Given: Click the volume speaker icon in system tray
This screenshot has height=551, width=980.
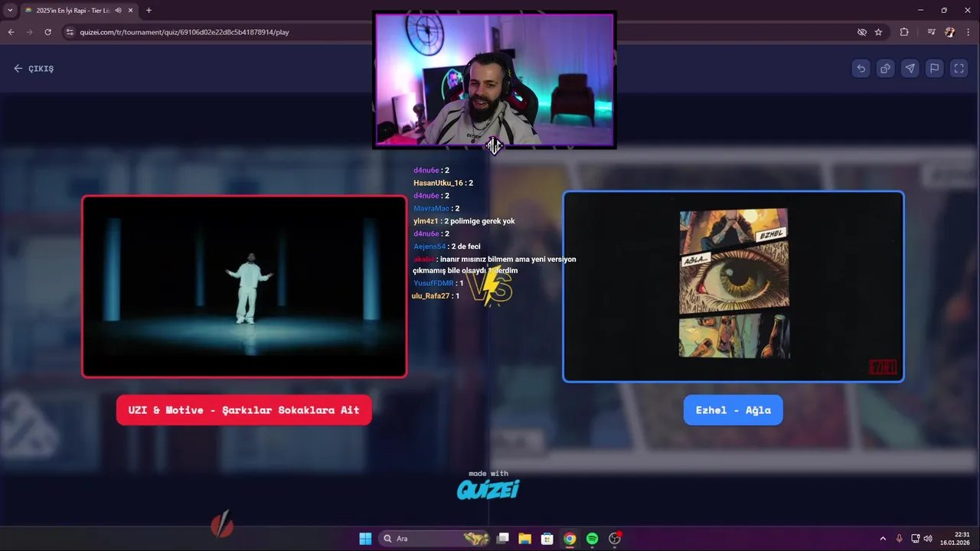Looking at the screenshot, I should [928, 539].
